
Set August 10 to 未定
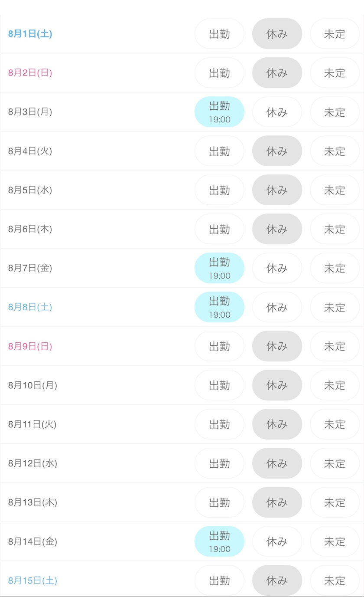point(335,385)
